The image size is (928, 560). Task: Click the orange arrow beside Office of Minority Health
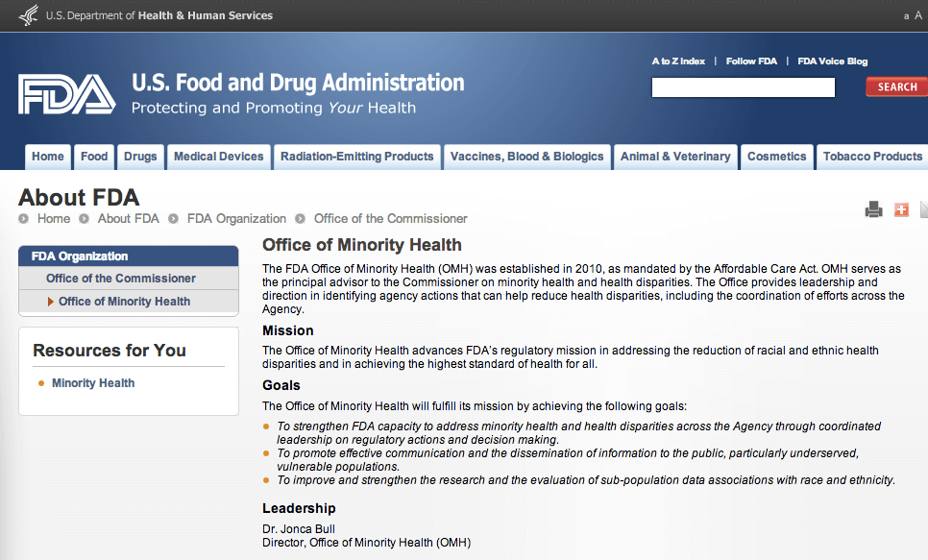point(50,302)
